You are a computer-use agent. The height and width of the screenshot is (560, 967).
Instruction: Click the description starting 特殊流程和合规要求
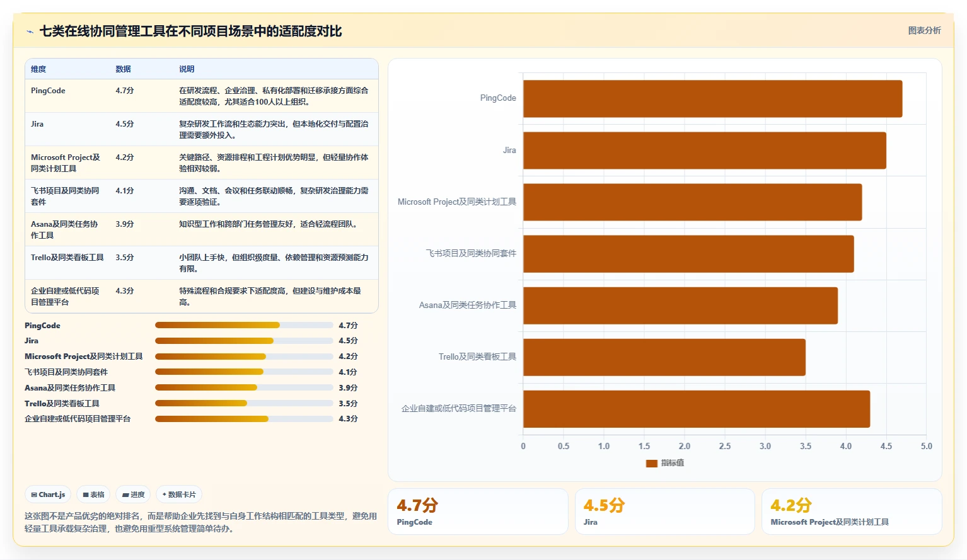(x=270, y=297)
